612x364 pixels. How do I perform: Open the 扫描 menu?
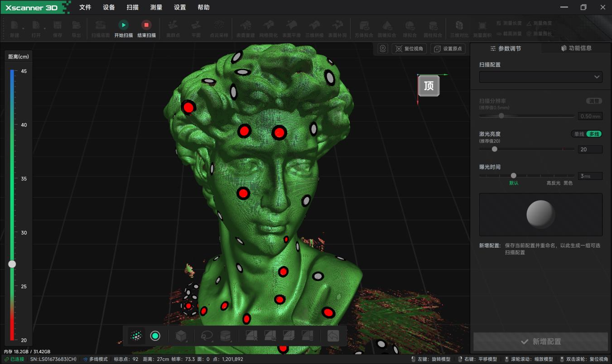click(132, 7)
